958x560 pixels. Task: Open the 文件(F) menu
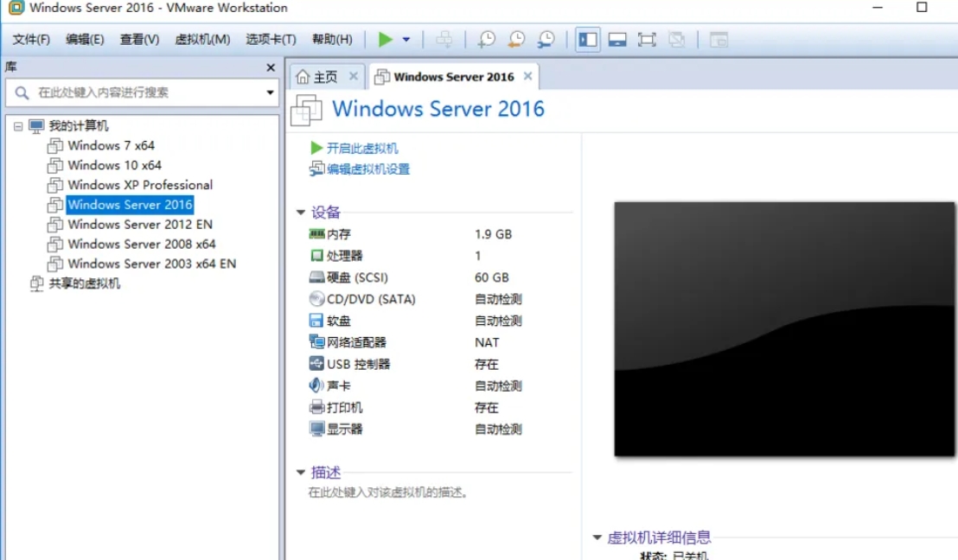pyautogui.click(x=31, y=40)
